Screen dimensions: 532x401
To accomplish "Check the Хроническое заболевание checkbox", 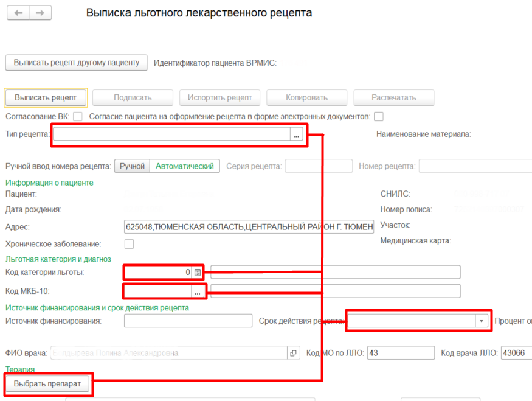I will 129,244.
